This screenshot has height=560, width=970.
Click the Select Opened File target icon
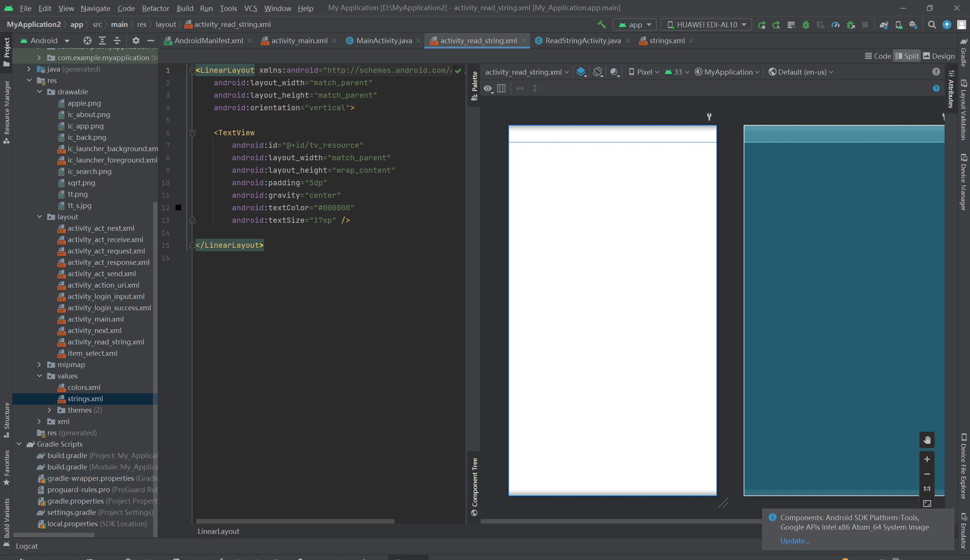click(87, 41)
